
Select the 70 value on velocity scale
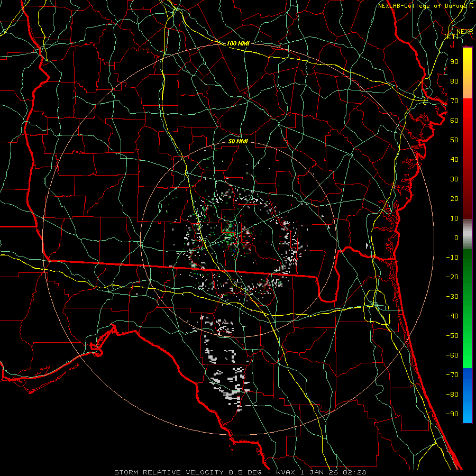tap(454, 101)
